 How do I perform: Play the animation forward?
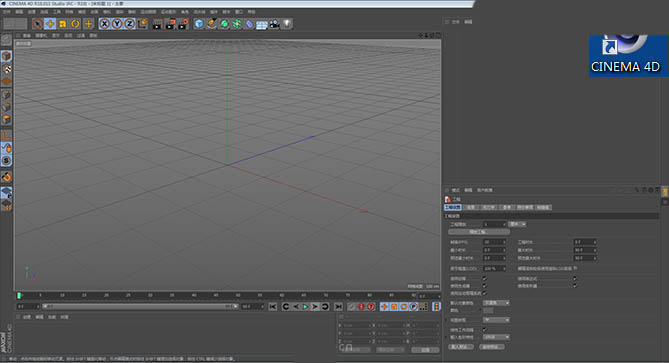305,306
